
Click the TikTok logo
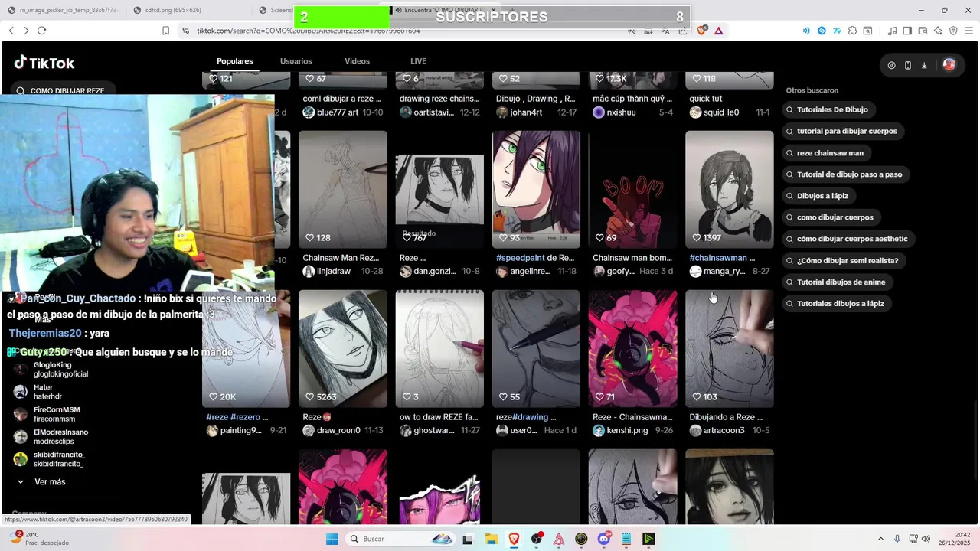coord(44,63)
